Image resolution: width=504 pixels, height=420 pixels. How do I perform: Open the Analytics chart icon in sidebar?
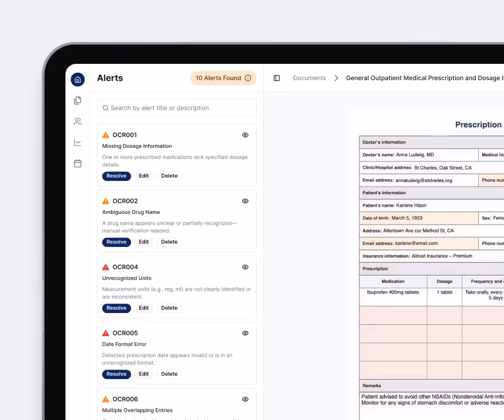pyautogui.click(x=78, y=142)
